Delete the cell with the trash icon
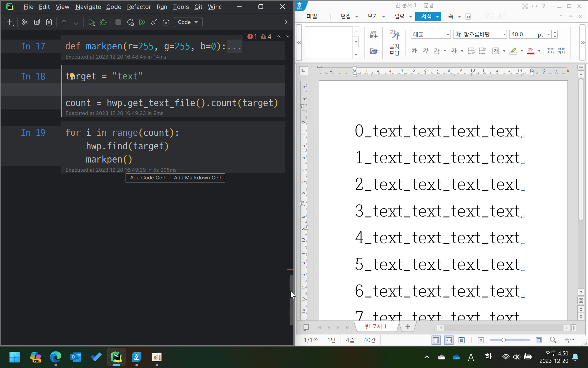The height and width of the screenshot is (368, 588). click(x=166, y=22)
